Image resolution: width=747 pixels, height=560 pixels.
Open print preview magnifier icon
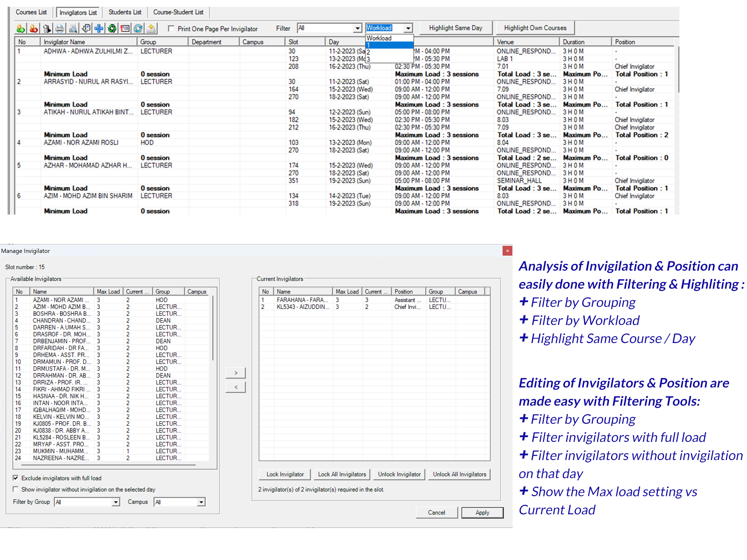tap(73, 28)
